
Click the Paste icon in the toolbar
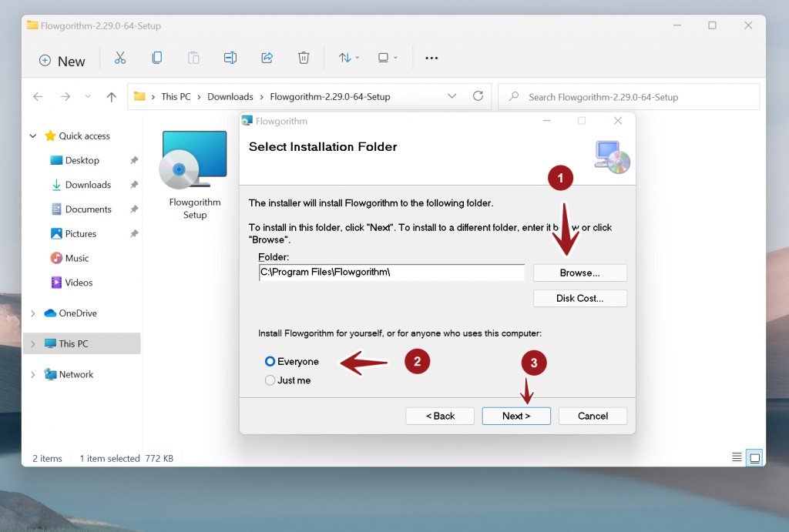[x=193, y=58]
